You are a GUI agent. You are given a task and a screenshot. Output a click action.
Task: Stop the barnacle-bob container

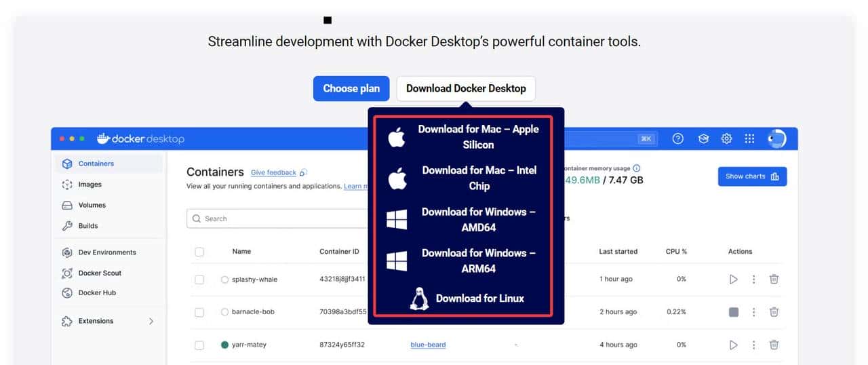point(733,312)
